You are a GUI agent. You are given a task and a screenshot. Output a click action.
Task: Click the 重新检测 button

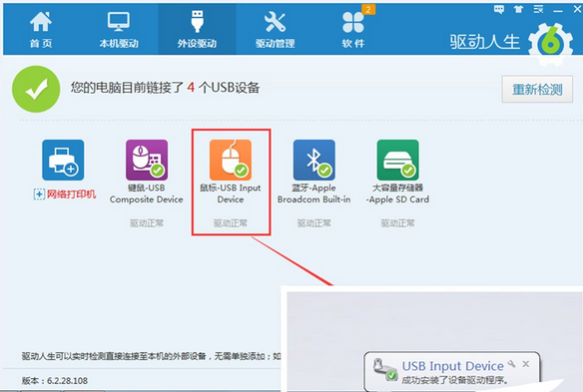tap(537, 89)
